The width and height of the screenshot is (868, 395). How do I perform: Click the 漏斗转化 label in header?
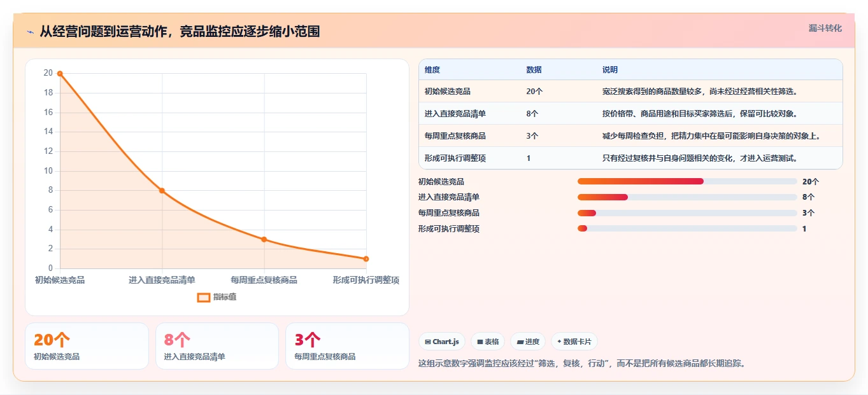[x=825, y=28]
